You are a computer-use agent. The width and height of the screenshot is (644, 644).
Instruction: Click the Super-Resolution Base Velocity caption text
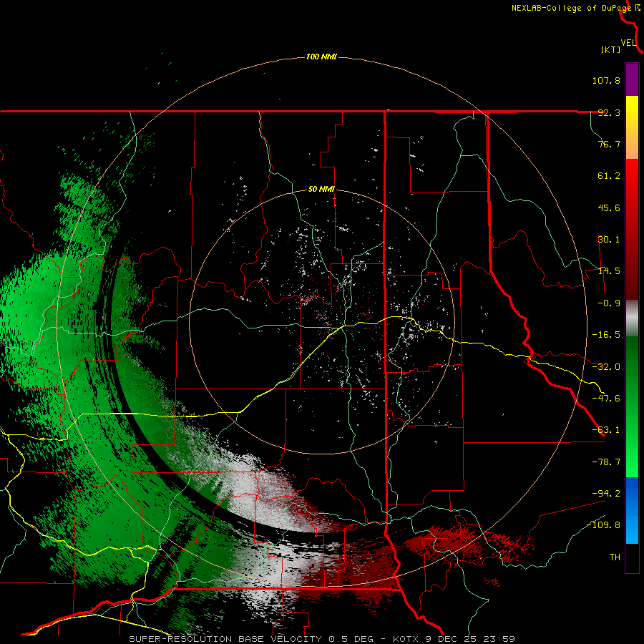(x=321, y=639)
